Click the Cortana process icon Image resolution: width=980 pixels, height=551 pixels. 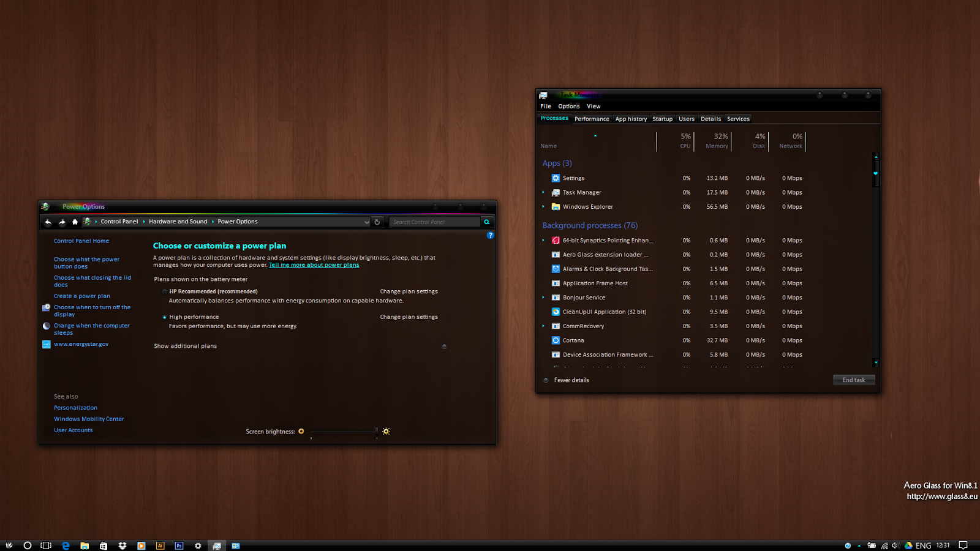pos(556,340)
